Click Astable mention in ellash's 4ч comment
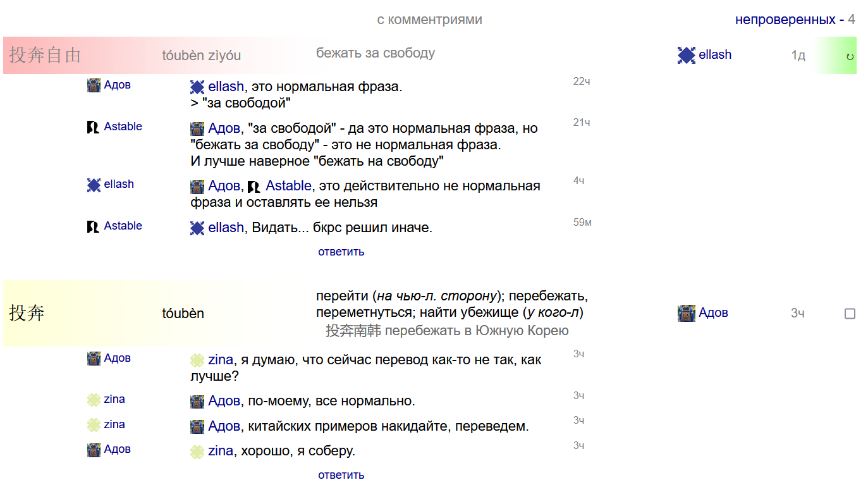This screenshot has width=868, height=480. [x=288, y=186]
